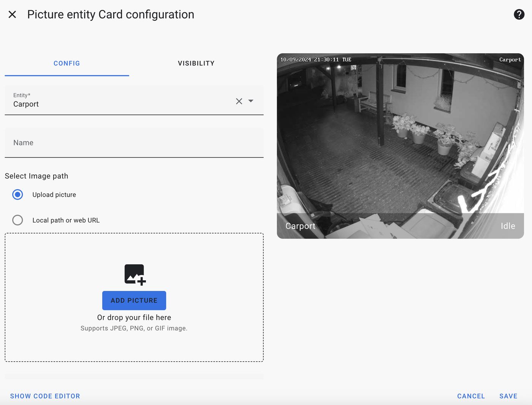Click the add-image icon above ADD PICTURE

click(x=134, y=274)
